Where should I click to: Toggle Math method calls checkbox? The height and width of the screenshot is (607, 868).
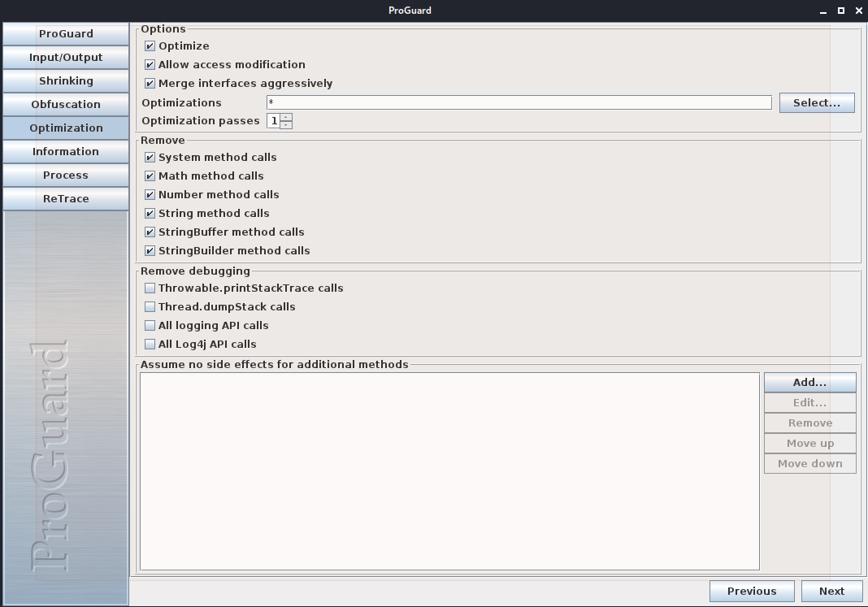[150, 176]
